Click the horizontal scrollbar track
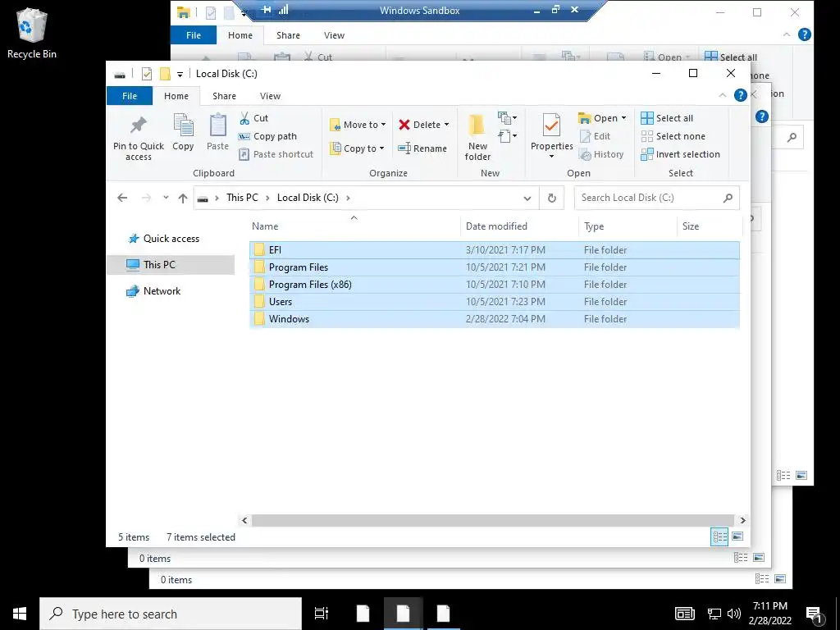Screen dimensions: 840x630 click(492, 520)
